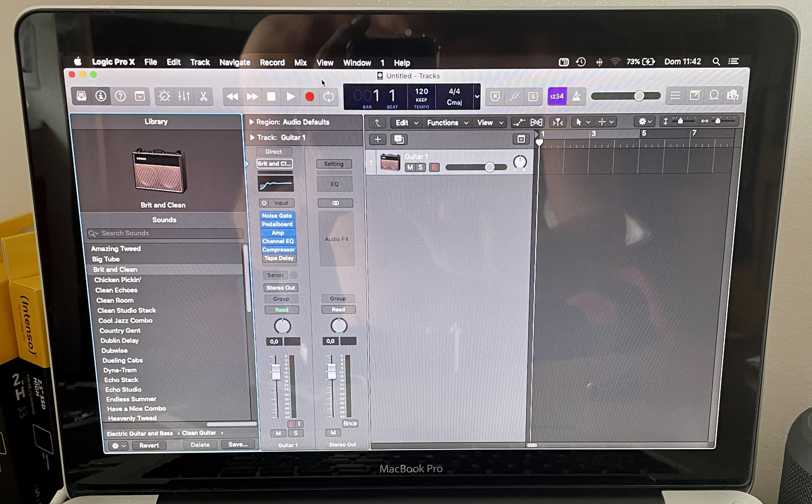Open Editors scissors icon
This screenshot has width=812, height=504.
[203, 96]
